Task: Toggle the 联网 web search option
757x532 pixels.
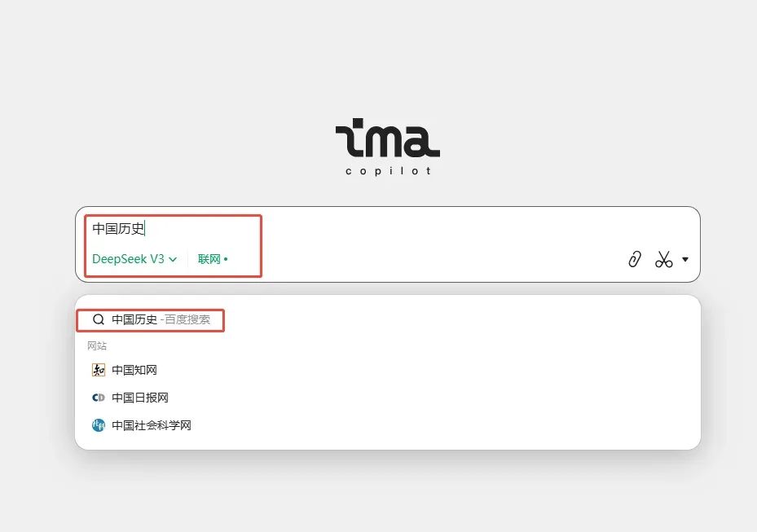Action: tap(209, 259)
